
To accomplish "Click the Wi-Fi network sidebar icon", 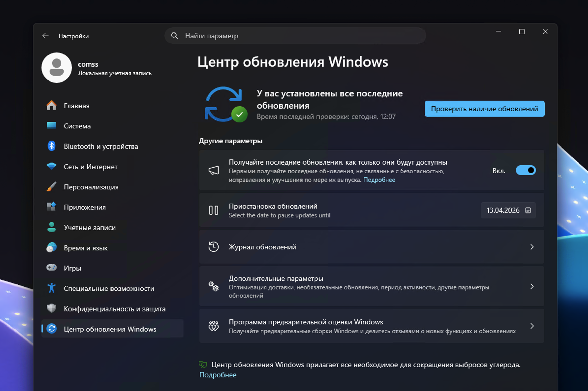I will coord(52,166).
